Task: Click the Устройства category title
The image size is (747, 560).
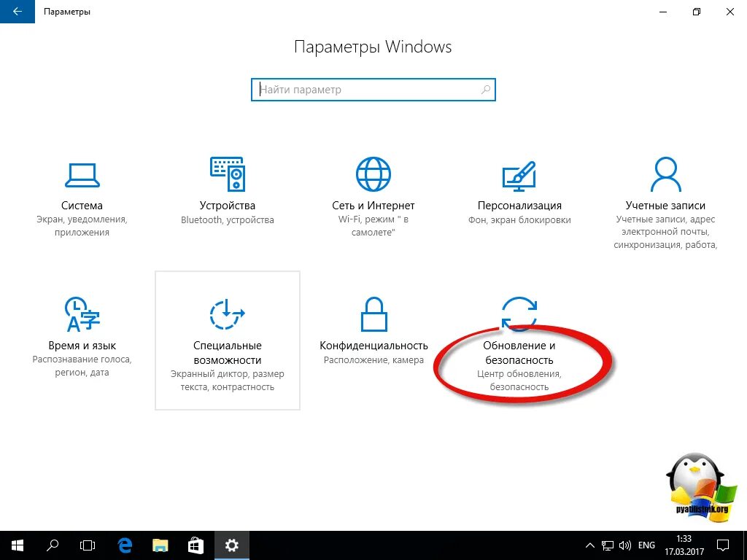Action: pyautogui.click(x=228, y=205)
